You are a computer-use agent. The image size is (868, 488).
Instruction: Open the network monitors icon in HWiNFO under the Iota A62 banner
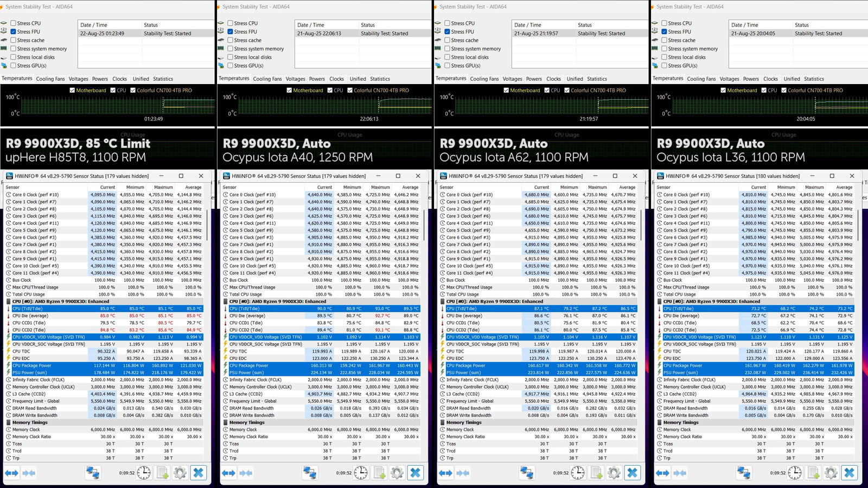527,473
